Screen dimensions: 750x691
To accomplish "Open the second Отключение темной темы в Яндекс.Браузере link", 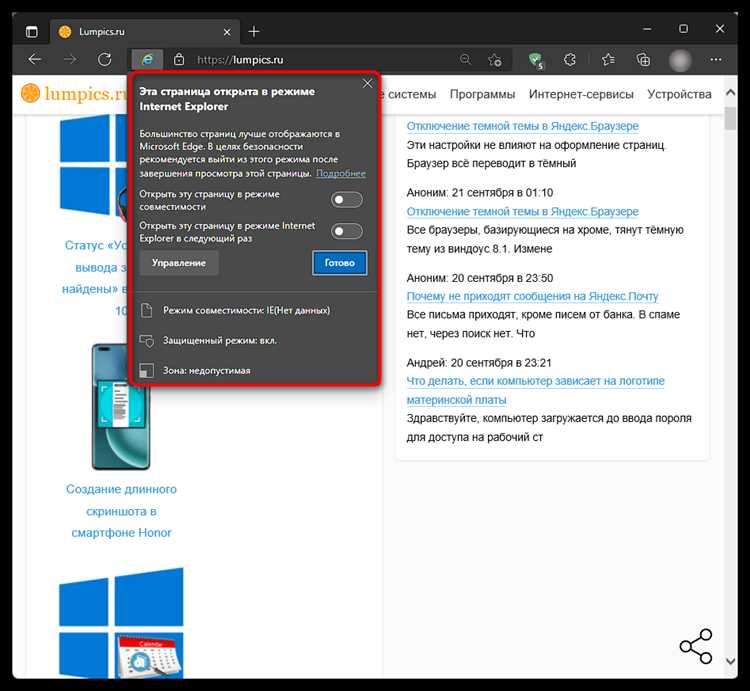I will click(x=522, y=211).
